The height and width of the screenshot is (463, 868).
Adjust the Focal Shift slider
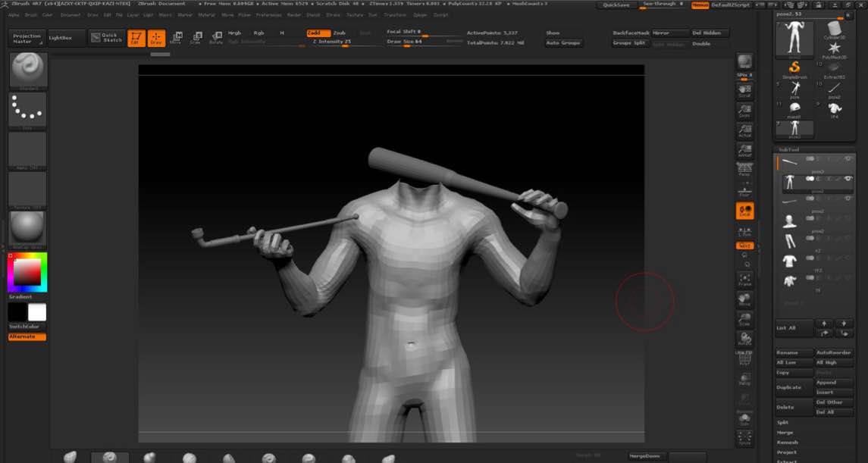pyautogui.click(x=424, y=33)
